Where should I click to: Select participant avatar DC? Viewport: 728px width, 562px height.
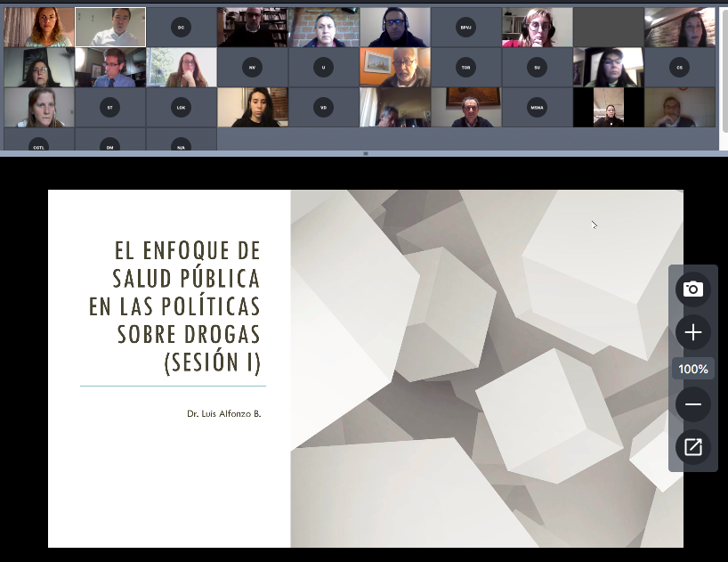coord(181,28)
